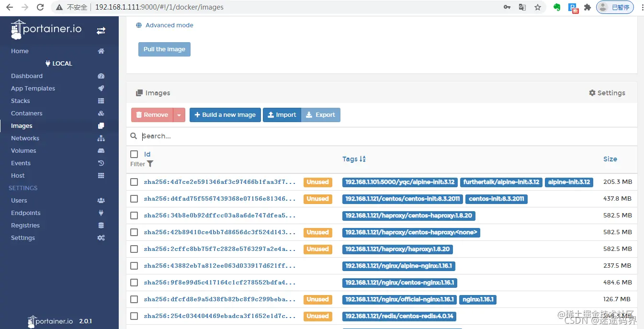The height and width of the screenshot is (329, 644).
Task: Sort by the Tags column header
Action: (x=354, y=159)
